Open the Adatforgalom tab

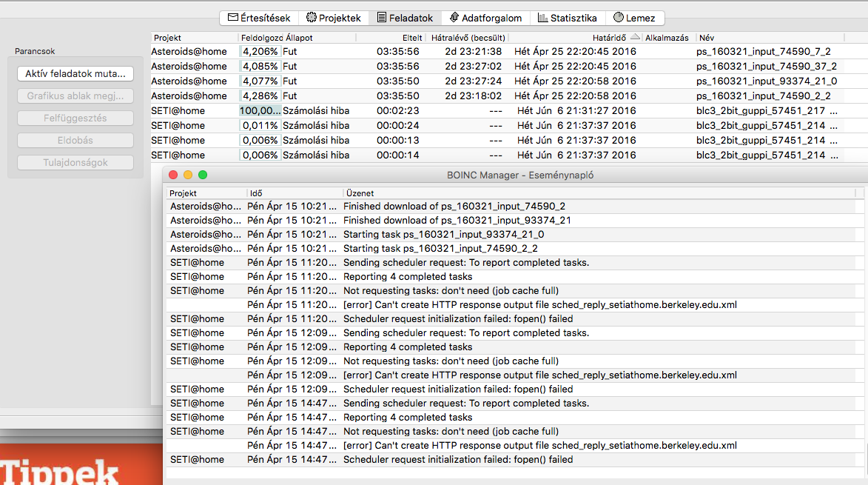point(485,18)
